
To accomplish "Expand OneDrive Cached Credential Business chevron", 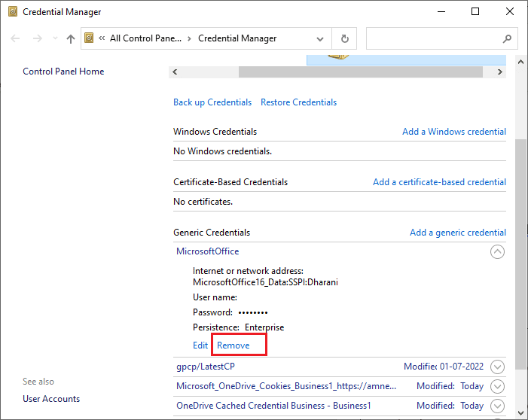I will pyautogui.click(x=497, y=406).
